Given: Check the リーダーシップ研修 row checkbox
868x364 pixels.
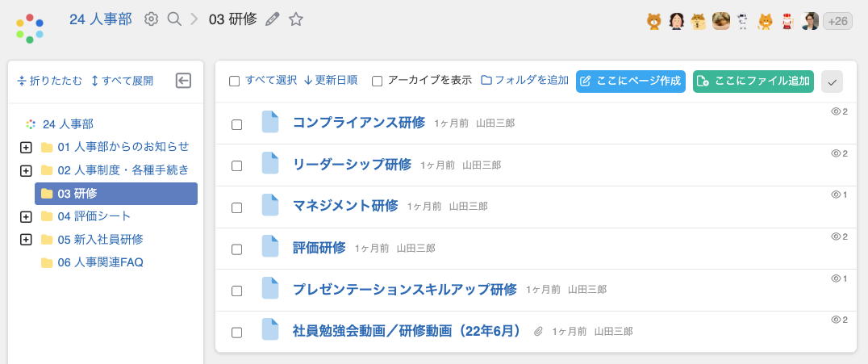Looking at the screenshot, I should pyautogui.click(x=236, y=166).
